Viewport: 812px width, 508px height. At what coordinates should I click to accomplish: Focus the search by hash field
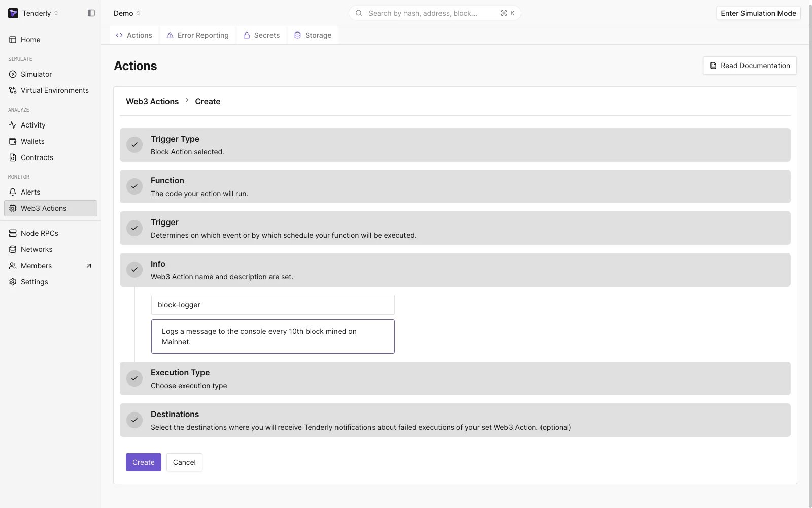(x=434, y=13)
